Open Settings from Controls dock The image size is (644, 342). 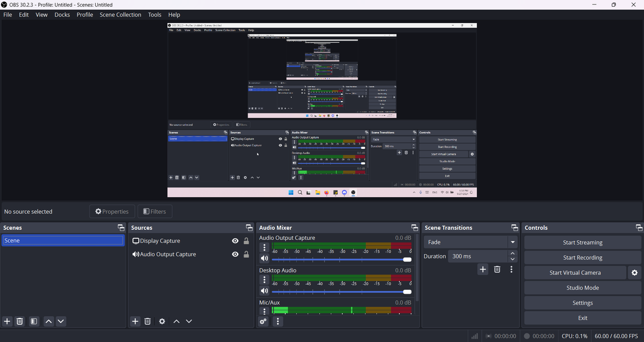coord(583,303)
